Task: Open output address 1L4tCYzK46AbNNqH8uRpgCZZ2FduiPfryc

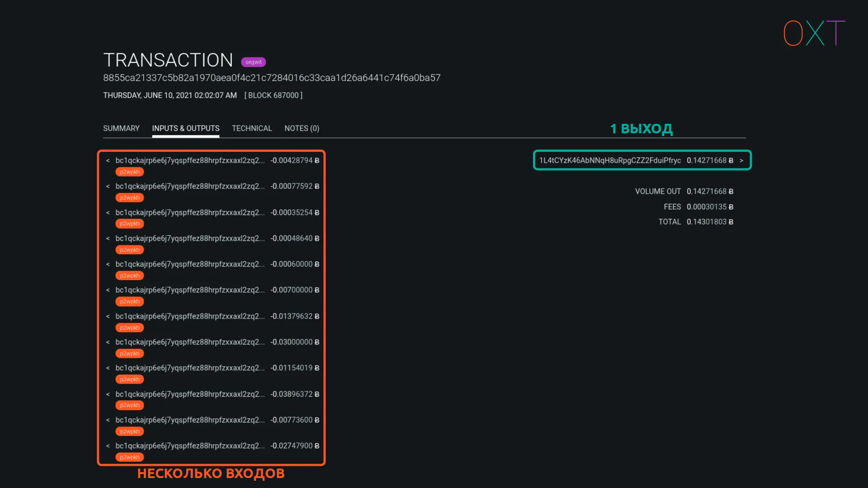Action: [x=610, y=160]
